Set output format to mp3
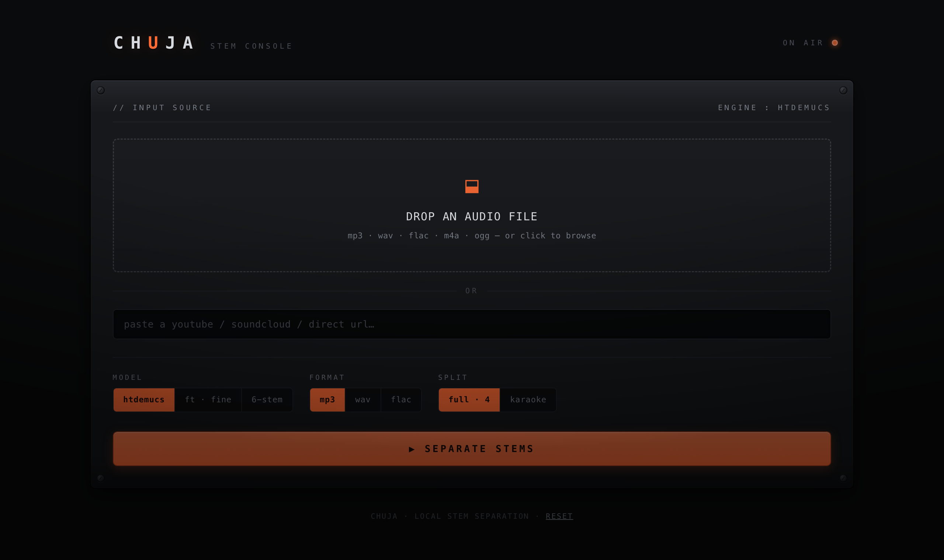 327,400
